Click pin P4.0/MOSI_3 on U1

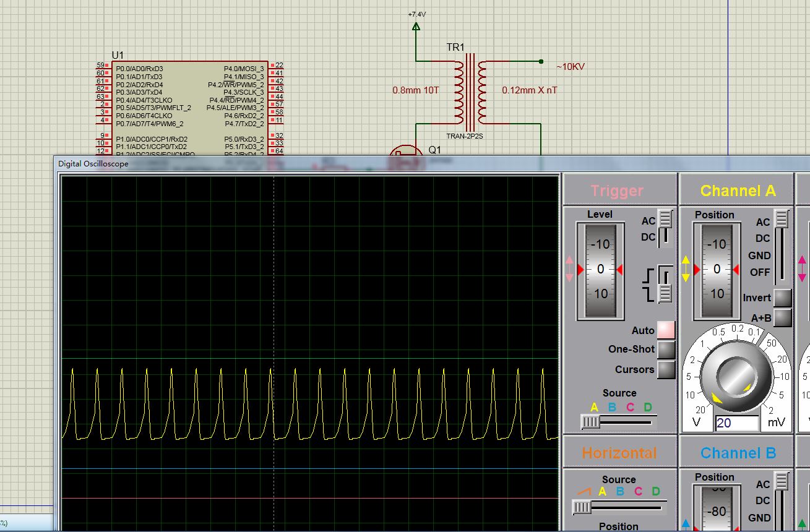pyautogui.click(x=244, y=69)
